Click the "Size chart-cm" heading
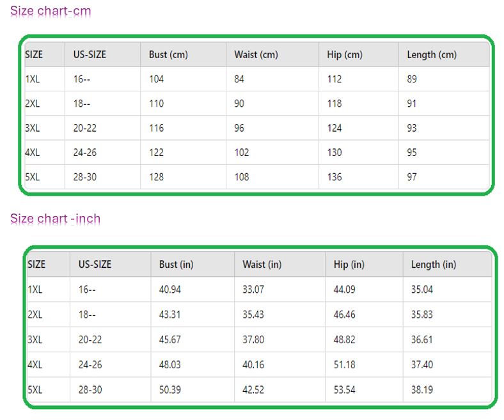This screenshot has height=420, width=504. coord(51,12)
